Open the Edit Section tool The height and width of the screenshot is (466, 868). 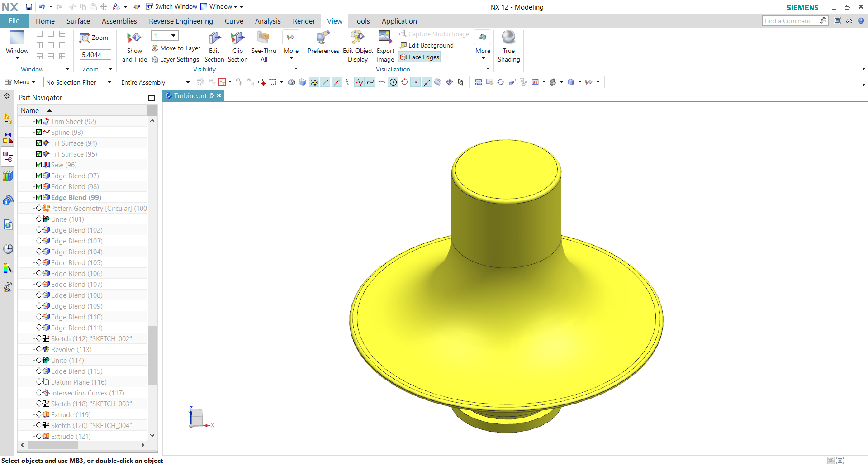[x=214, y=38]
